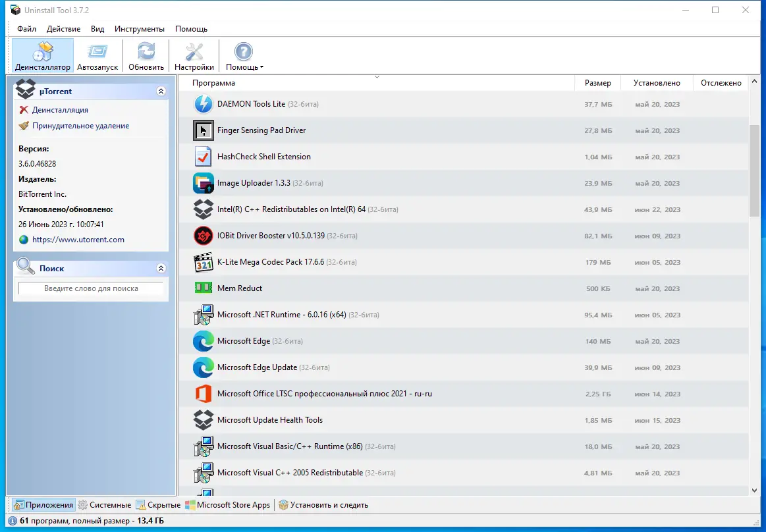
Task: Select the Intel C++ Redistributables icon
Action: coord(204,209)
